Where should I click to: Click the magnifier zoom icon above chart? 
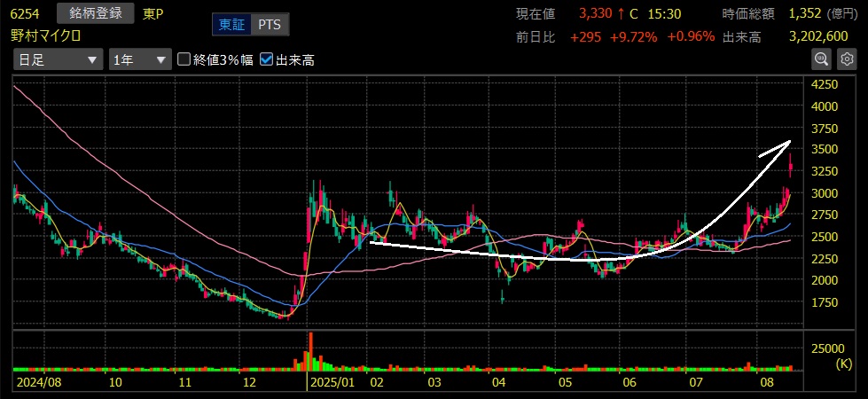click(822, 59)
